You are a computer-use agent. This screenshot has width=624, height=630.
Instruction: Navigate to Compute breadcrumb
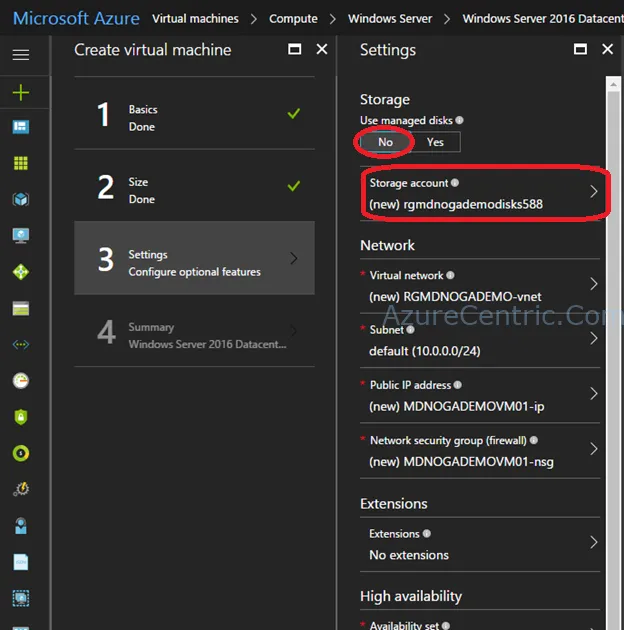point(293,18)
